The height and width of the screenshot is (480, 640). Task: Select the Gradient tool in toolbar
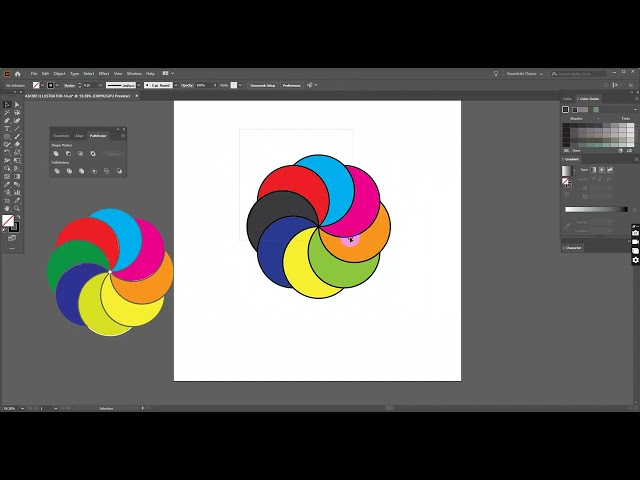click(x=17, y=176)
